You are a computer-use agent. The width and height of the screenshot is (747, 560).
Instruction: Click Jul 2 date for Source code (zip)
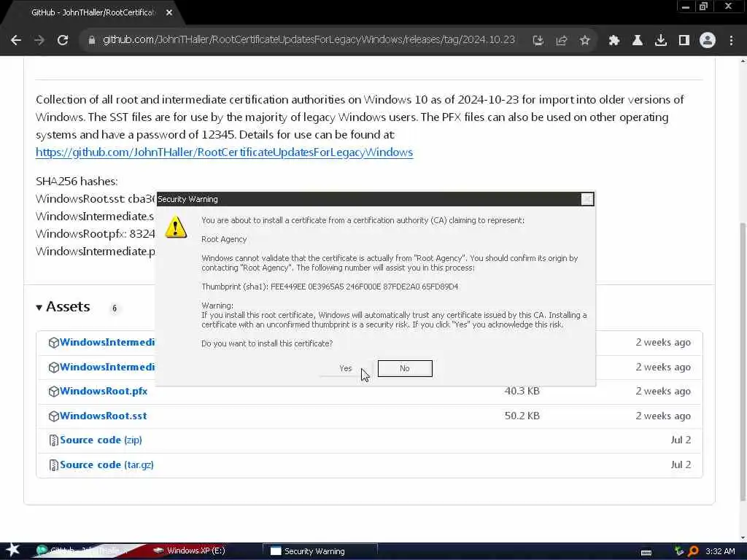pyautogui.click(x=681, y=440)
